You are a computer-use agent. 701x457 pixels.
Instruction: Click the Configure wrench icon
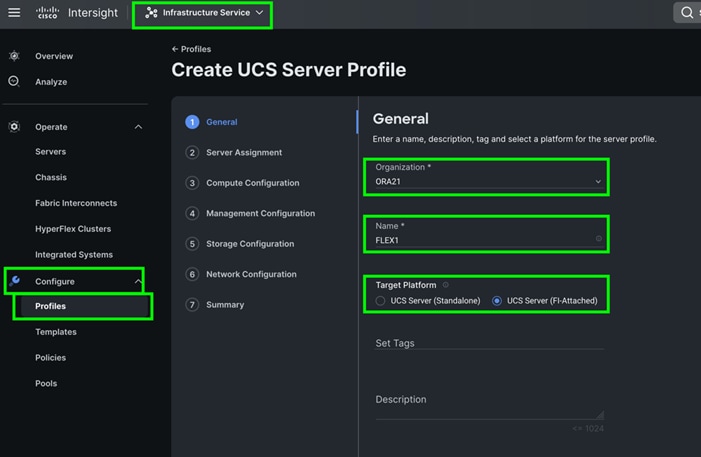(x=14, y=281)
